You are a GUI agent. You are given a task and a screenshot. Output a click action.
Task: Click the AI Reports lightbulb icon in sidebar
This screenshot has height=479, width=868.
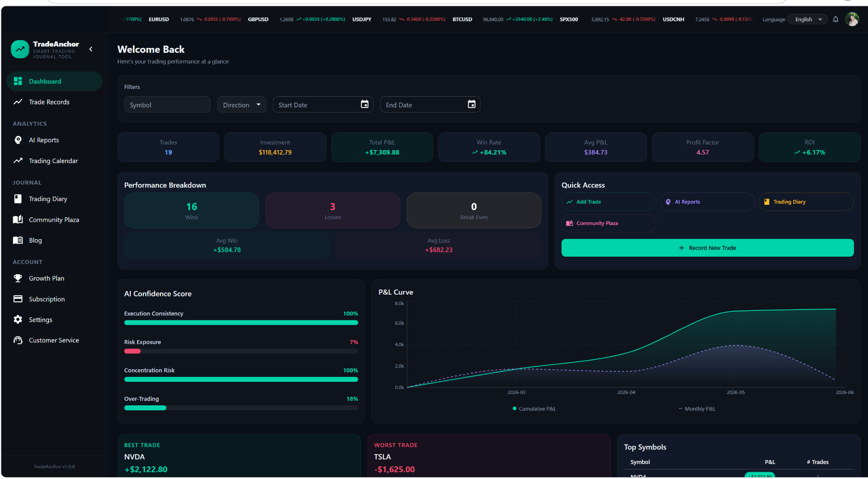[x=18, y=140]
